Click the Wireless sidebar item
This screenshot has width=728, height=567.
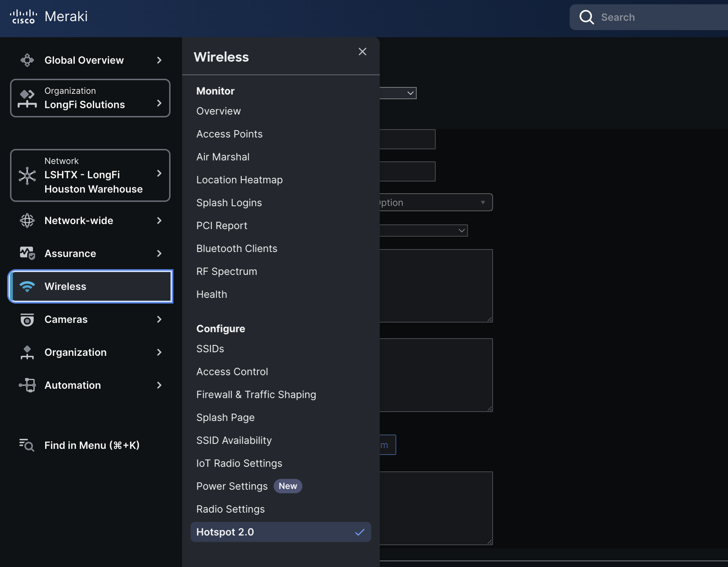coord(90,286)
